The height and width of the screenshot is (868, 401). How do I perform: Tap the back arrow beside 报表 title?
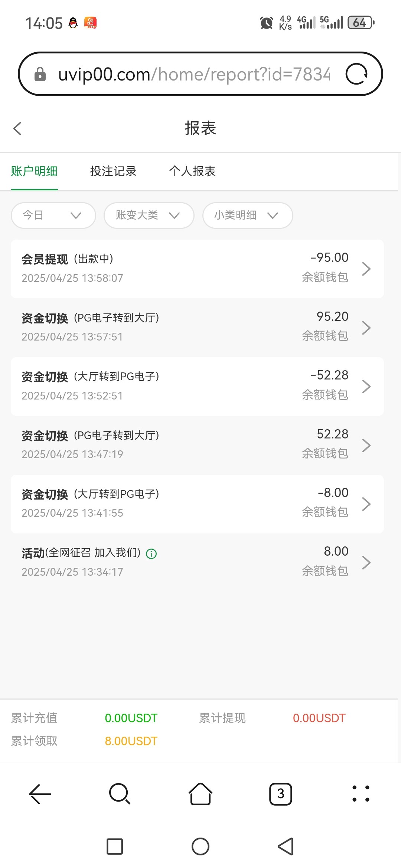pyautogui.click(x=17, y=129)
